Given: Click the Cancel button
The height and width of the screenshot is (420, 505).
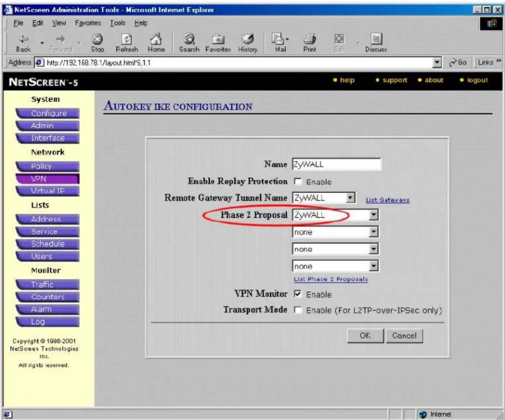Looking at the screenshot, I should [404, 336].
